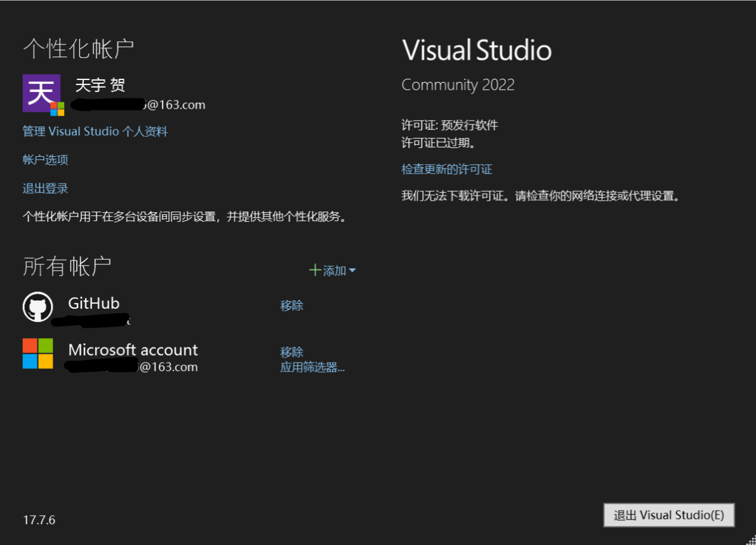Remove the Microsoft account via 移除

[x=292, y=352]
